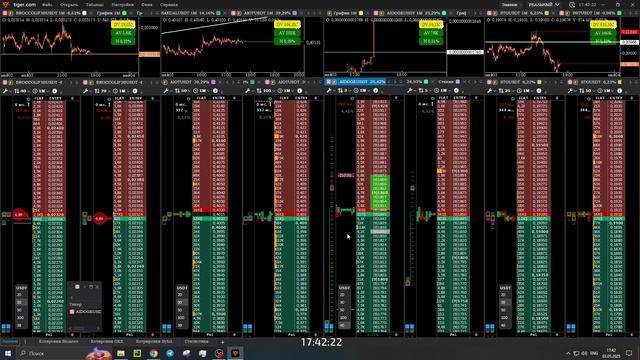
Task: Click the info icon in BTOUSDT depth-50 order book
Action: [x=620, y=91]
